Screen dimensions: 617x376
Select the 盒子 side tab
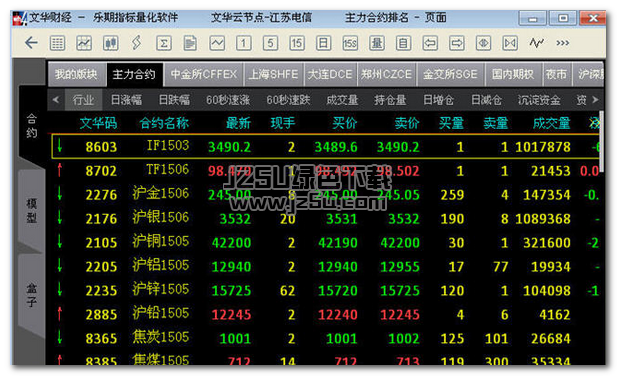(x=32, y=295)
